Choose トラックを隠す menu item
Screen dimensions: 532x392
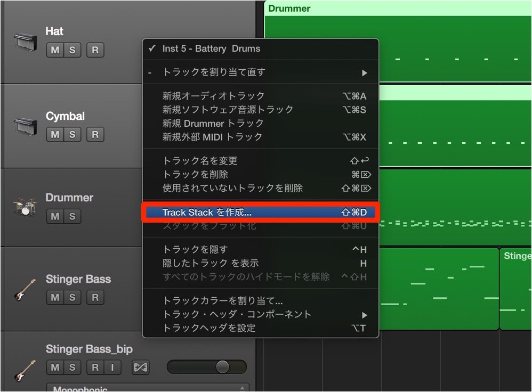tap(261, 250)
